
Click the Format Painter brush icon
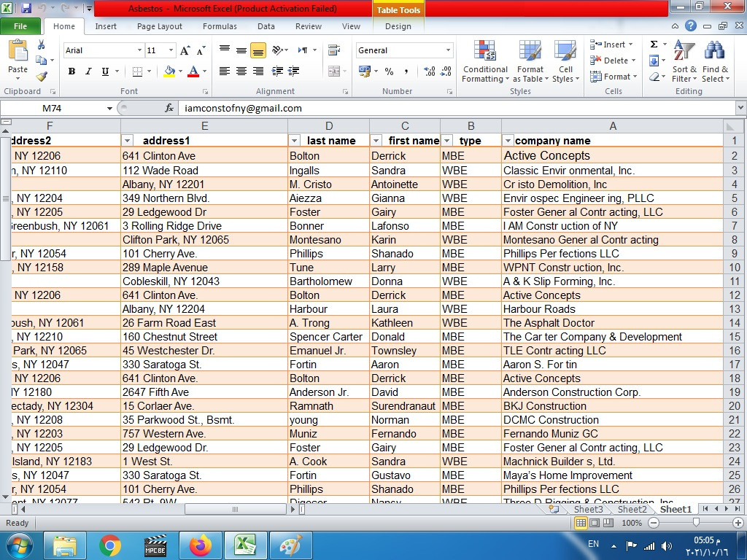(42, 76)
